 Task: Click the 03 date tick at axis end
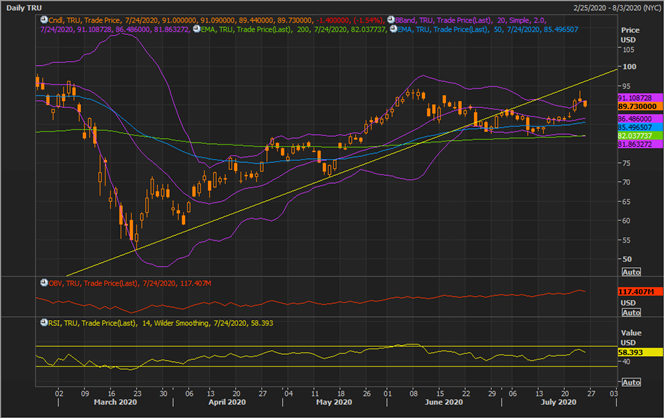(x=614, y=394)
